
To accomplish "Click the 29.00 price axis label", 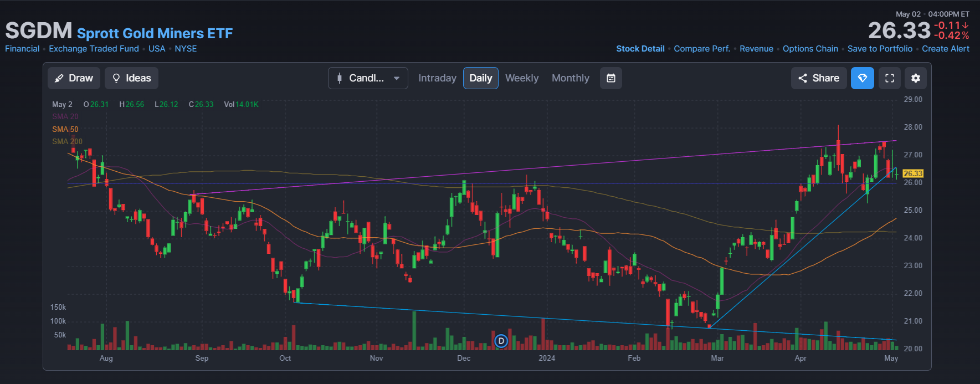I will pyautogui.click(x=913, y=99).
